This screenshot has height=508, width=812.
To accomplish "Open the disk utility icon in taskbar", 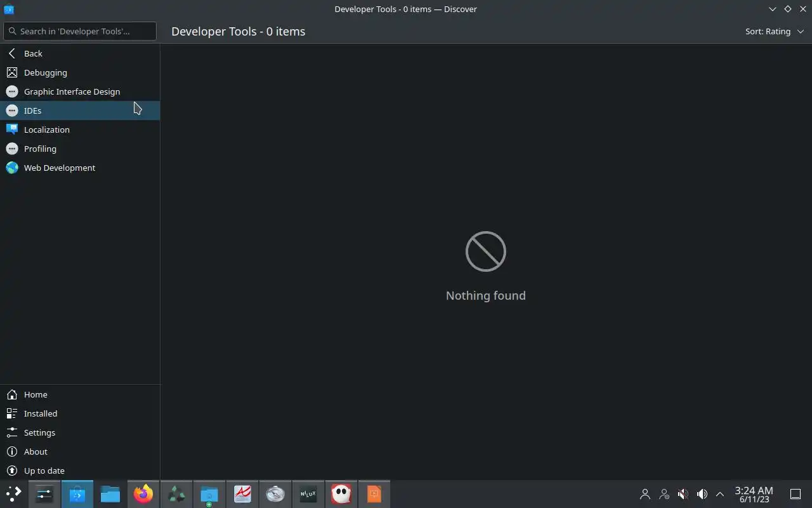I will click(275, 494).
